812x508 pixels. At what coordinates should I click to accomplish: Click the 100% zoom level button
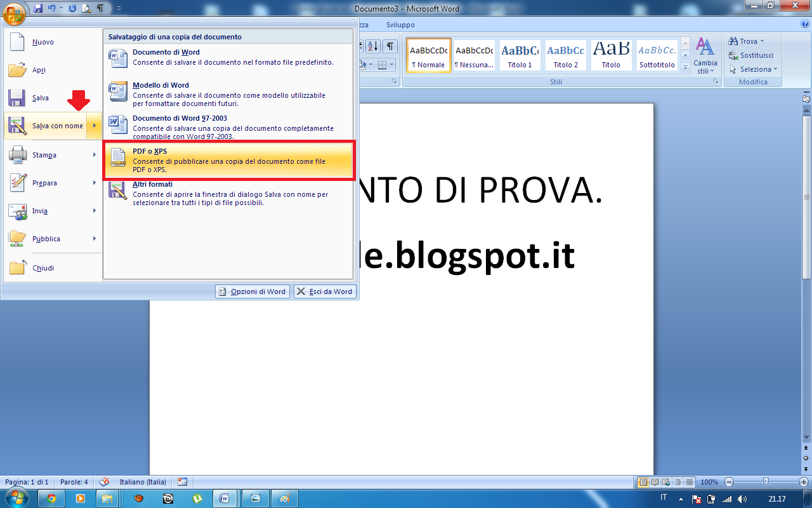click(x=709, y=482)
